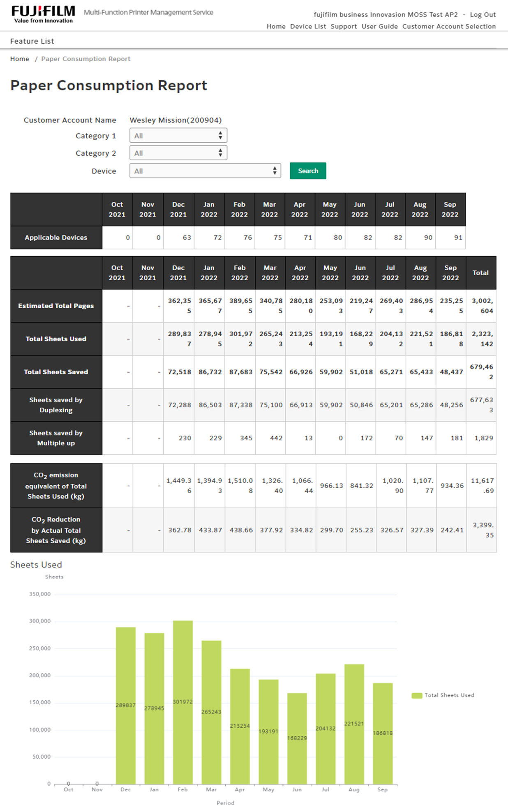Select the December bar labeled 289837
The height and width of the screenshot is (812, 508).
click(125, 705)
